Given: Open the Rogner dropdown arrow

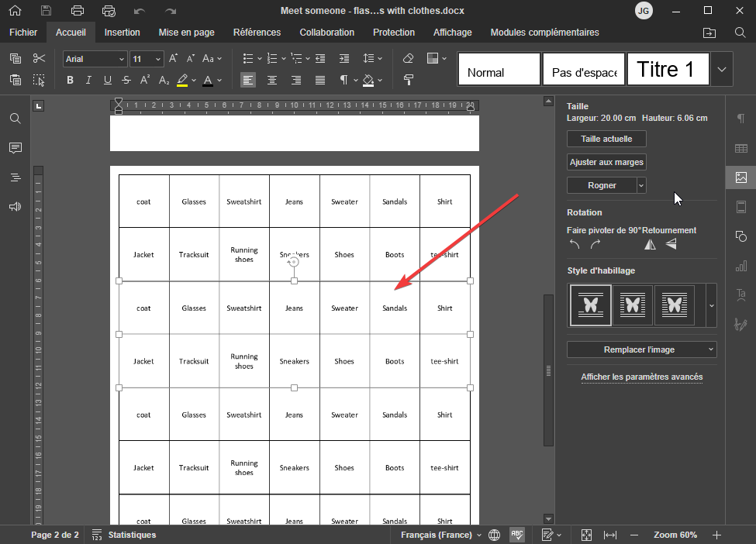Looking at the screenshot, I should [x=641, y=185].
